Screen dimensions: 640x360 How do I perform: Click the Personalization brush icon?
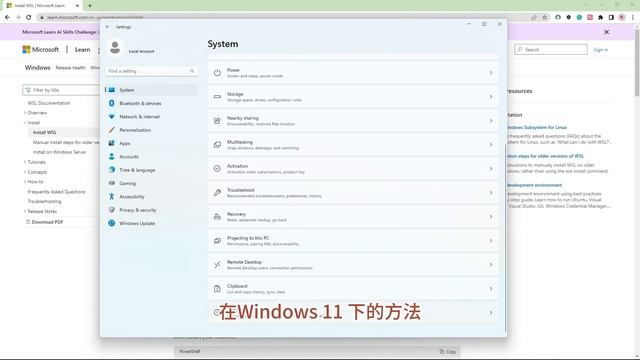point(111,130)
